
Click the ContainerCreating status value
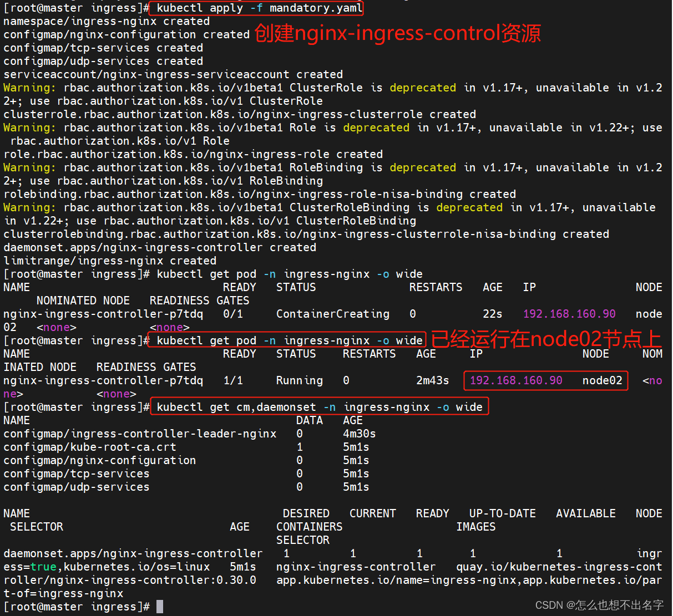pyautogui.click(x=333, y=314)
